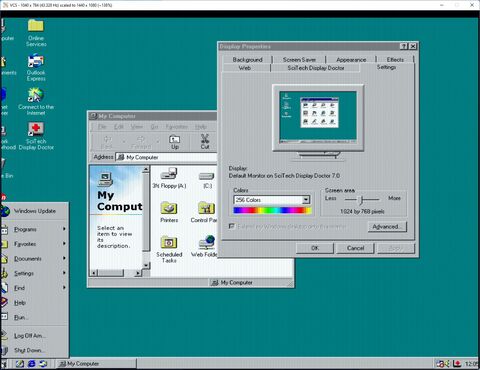Click the Cut scissors icon in My Computer
The width and height of the screenshot is (480, 370).
coord(205,141)
